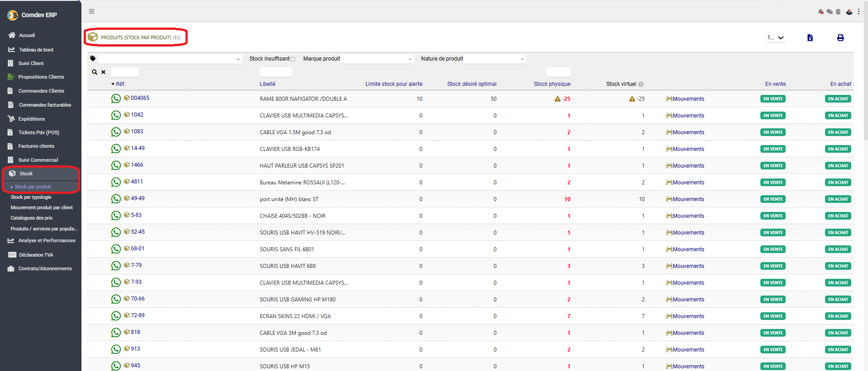This screenshot has width=868, height=371.
Task: Toggle EN ACHAT for CABLE VGA 1.5M
Action: (838, 132)
